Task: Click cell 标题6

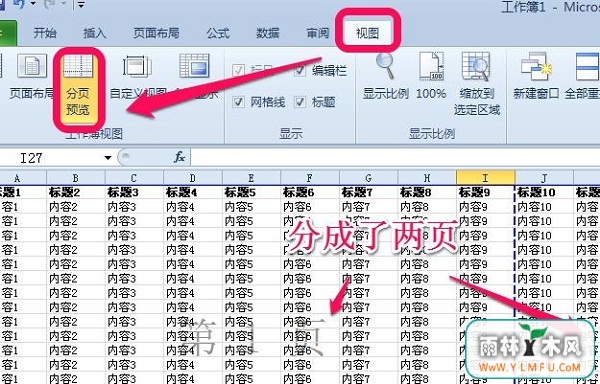Action: click(x=310, y=192)
